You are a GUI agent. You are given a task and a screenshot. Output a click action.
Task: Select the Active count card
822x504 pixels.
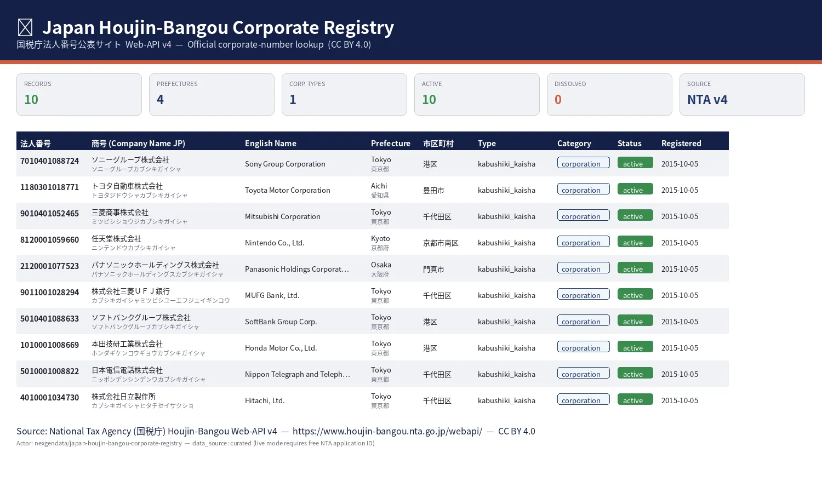click(477, 94)
